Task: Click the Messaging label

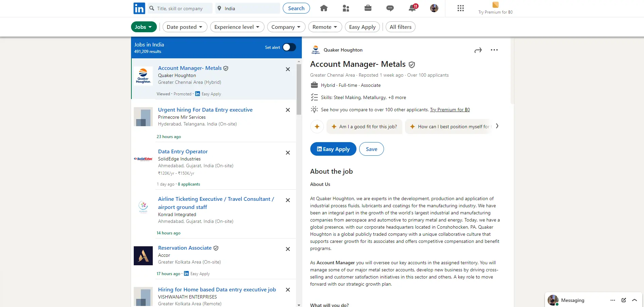Action: [573, 300]
